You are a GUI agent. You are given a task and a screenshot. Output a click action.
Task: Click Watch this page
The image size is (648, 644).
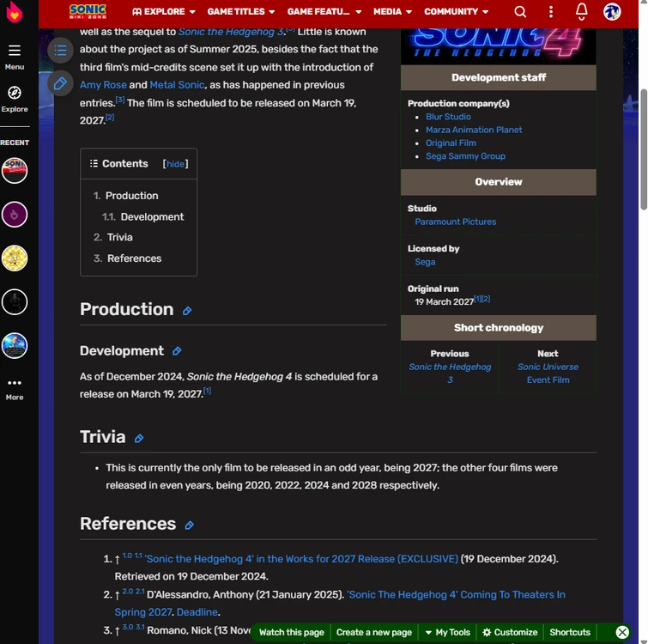click(x=291, y=632)
